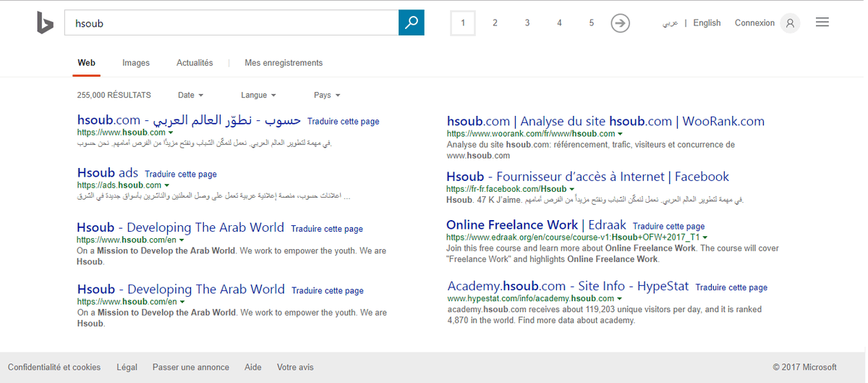The height and width of the screenshot is (383, 868).
Task: Open Confidentialité et cookies footer link
Action: point(54,368)
